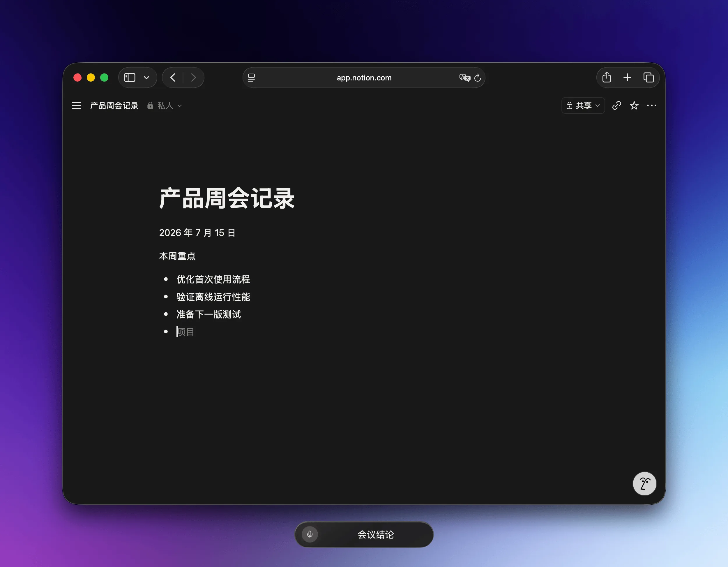Expand the 私人 privacy dropdown
The image size is (728, 567).
pyautogui.click(x=165, y=106)
